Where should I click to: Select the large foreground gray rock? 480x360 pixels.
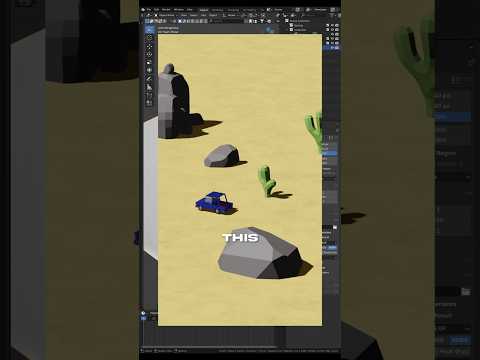260,254
